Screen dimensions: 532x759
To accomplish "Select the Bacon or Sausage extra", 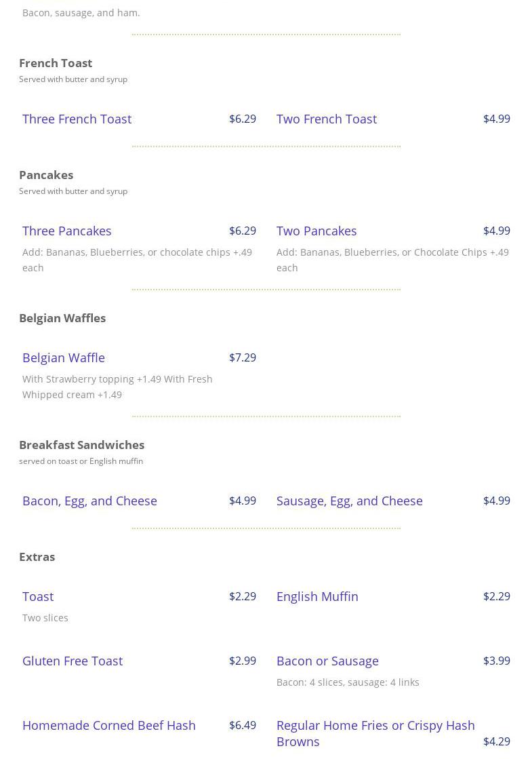I will click(x=327, y=661).
